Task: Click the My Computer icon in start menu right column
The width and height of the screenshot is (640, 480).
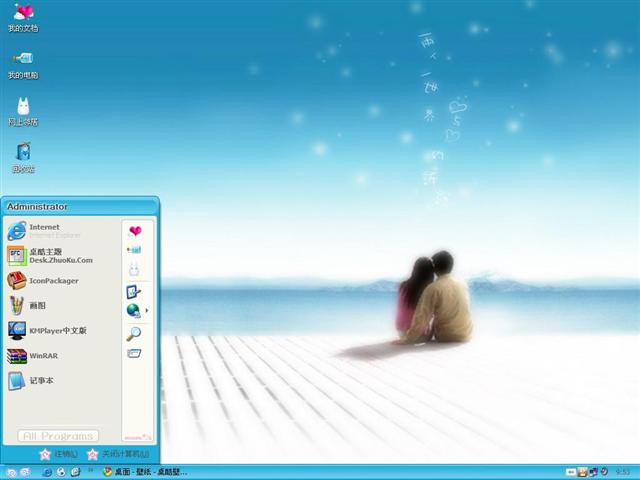Action: (x=134, y=250)
